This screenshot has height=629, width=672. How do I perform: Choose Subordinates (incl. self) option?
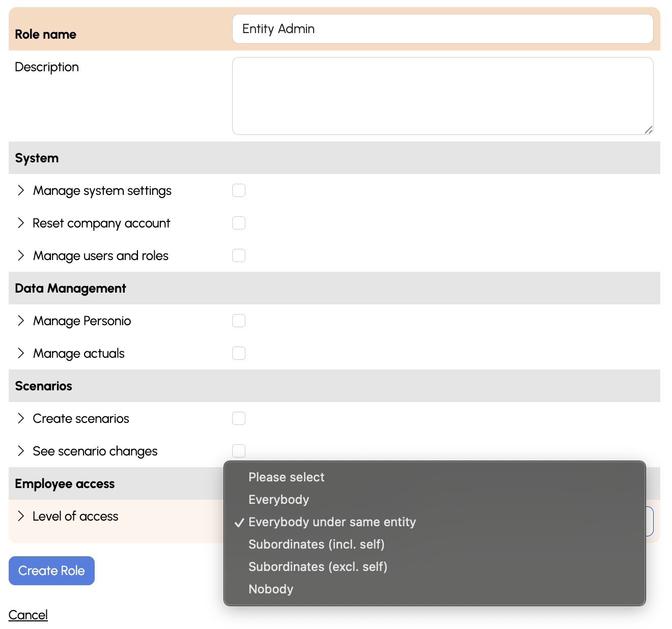tap(435, 545)
